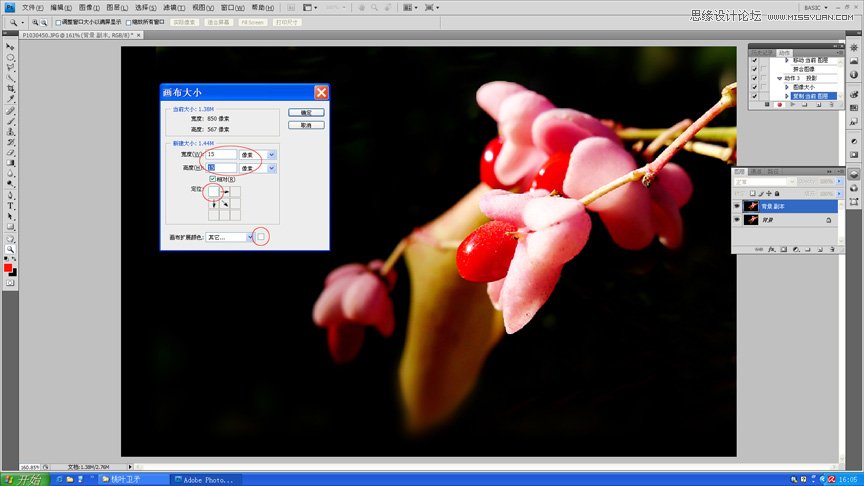This screenshot has width=864, height=486.
Task: Hide the 背景 副本 layer eye
Action: point(737,206)
